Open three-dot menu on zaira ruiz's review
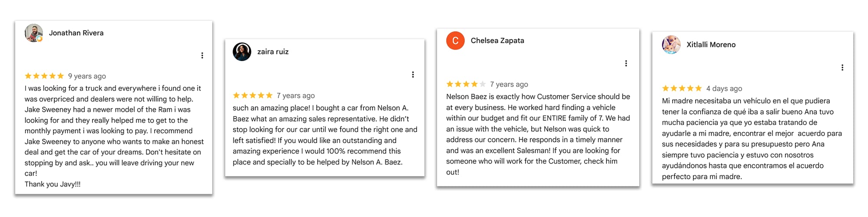The width and height of the screenshot is (868, 217). coord(413,75)
